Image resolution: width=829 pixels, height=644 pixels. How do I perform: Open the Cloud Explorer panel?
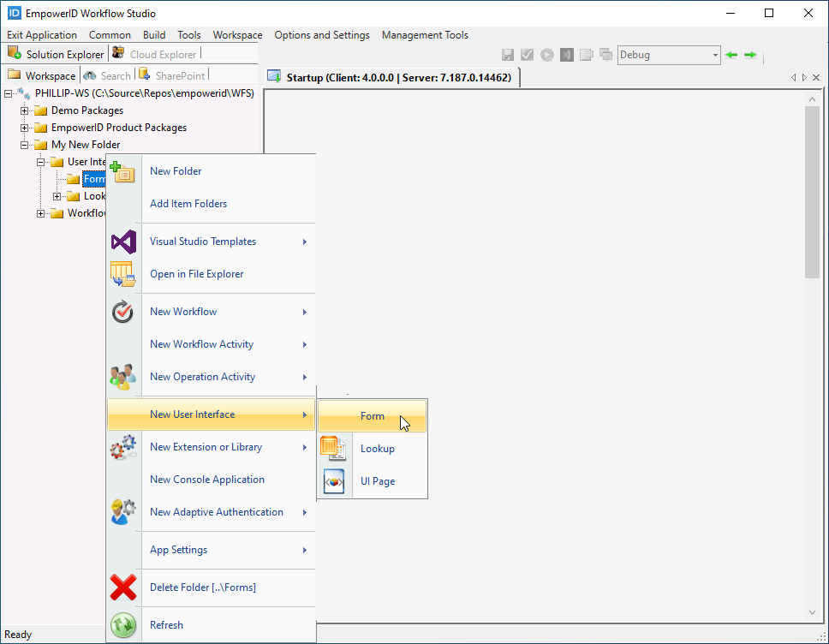(117, 53)
